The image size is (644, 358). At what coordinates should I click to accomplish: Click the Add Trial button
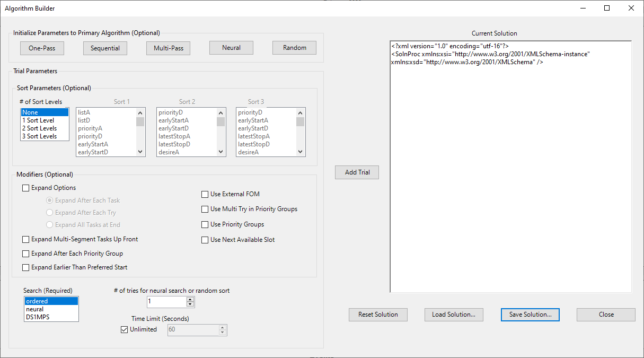(357, 172)
